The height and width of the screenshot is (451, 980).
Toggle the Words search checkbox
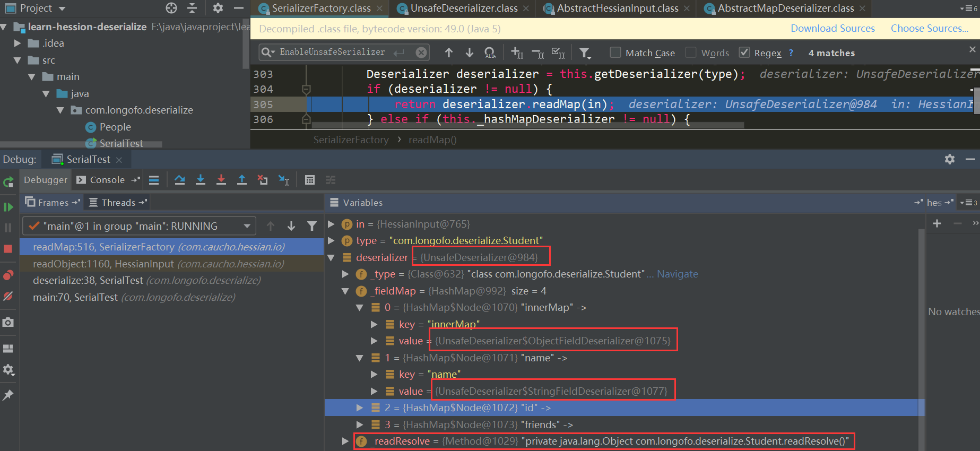pos(691,53)
